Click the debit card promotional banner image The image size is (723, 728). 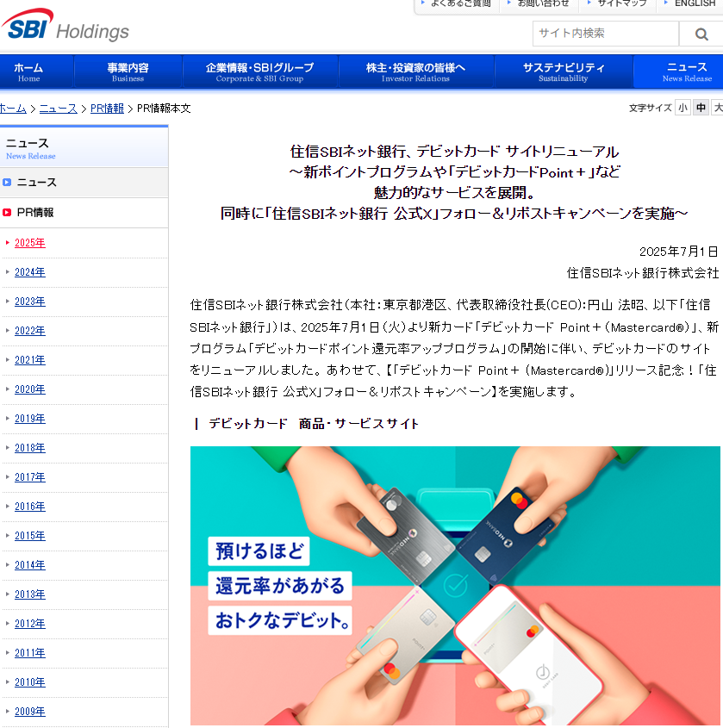(x=455, y=586)
